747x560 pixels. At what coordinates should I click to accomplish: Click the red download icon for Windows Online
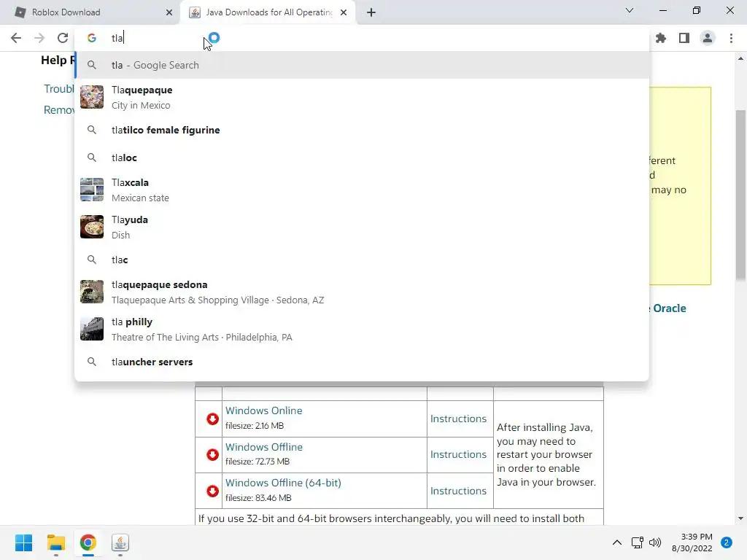[212, 419]
